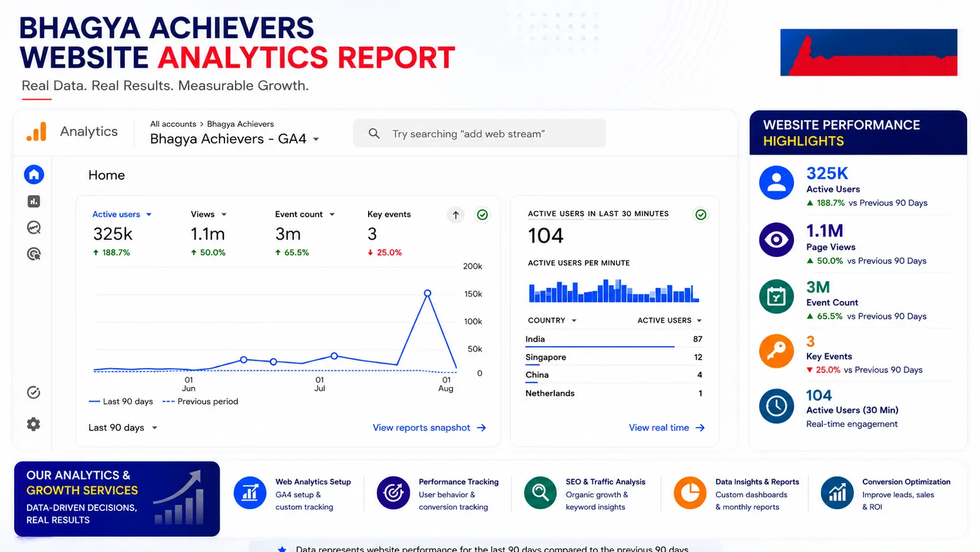Click the Data Insights & Reports pie icon
Image resolution: width=980 pixels, height=552 pixels.
pos(690,493)
